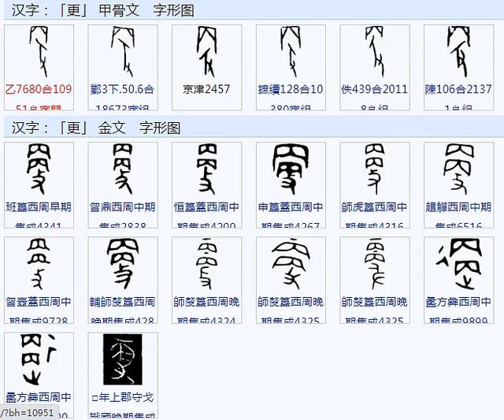Open the link 曶壺蓋西周中
Viewport: 504px width, 420px height.
pyautogui.click(x=39, y=302)
